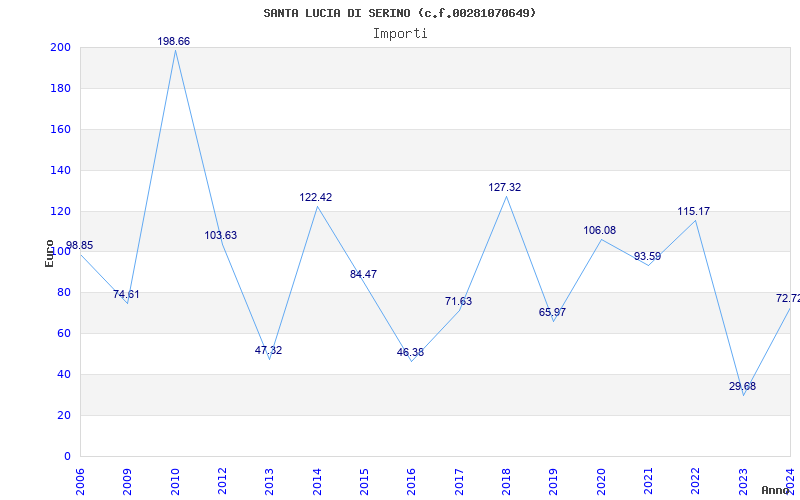
Task: Click the 2012 x-axis label
Action: point(222,482)
